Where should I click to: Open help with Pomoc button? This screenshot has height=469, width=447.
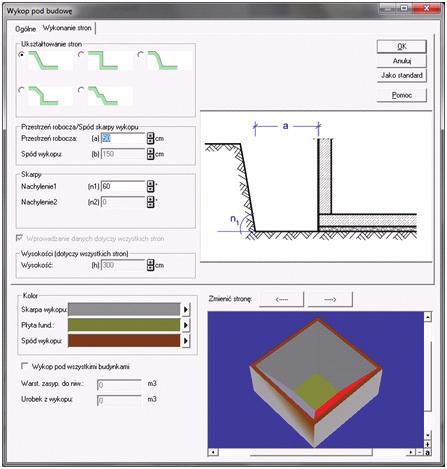(402, 95)
